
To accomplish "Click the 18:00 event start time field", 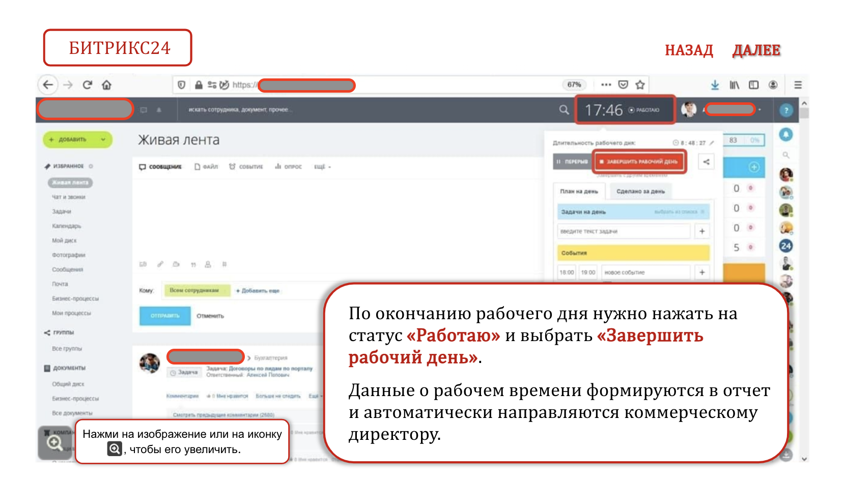I will [567, 272].
